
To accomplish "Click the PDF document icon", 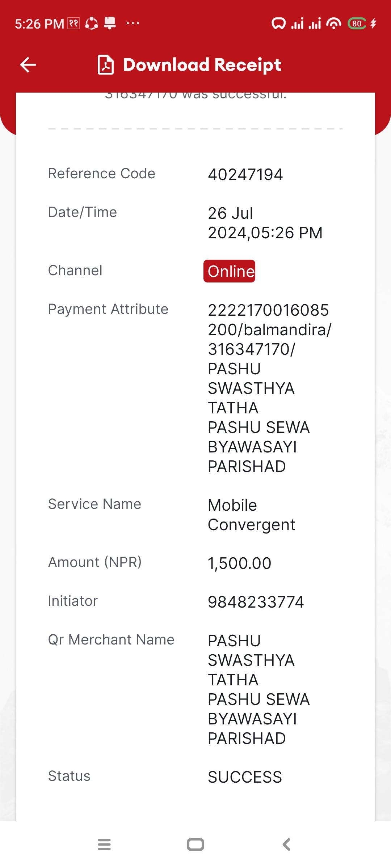I will (106, 65).
